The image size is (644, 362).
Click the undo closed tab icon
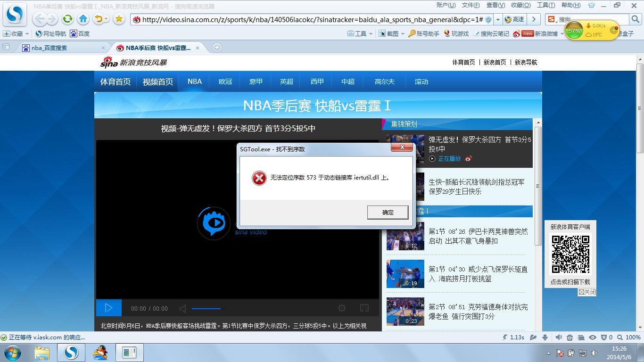tap(99, 19)
